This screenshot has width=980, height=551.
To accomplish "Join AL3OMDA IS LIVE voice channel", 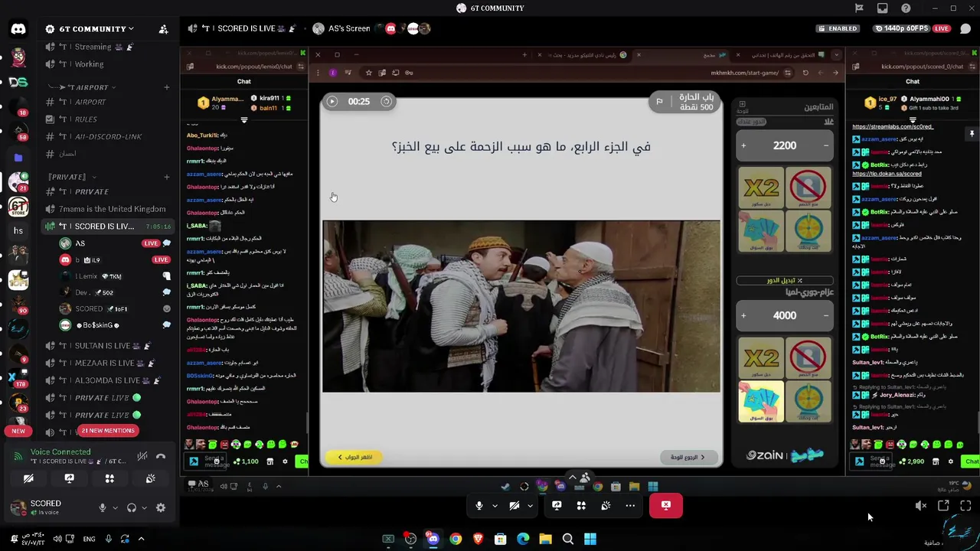I will pos(107,380).
